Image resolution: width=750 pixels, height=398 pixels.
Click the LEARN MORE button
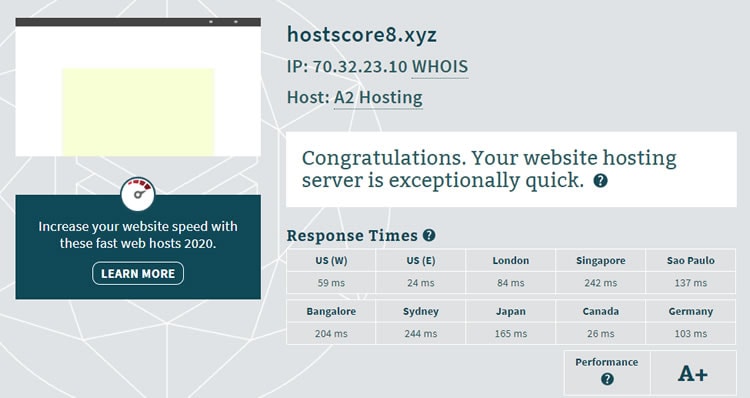pyautogui.click(x=138, y=273)
